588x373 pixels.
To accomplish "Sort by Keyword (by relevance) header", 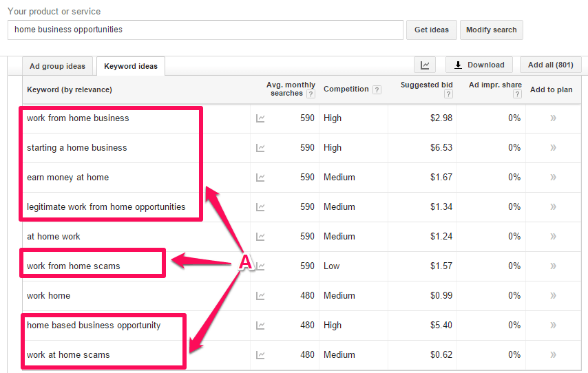I will click(70, 89).
